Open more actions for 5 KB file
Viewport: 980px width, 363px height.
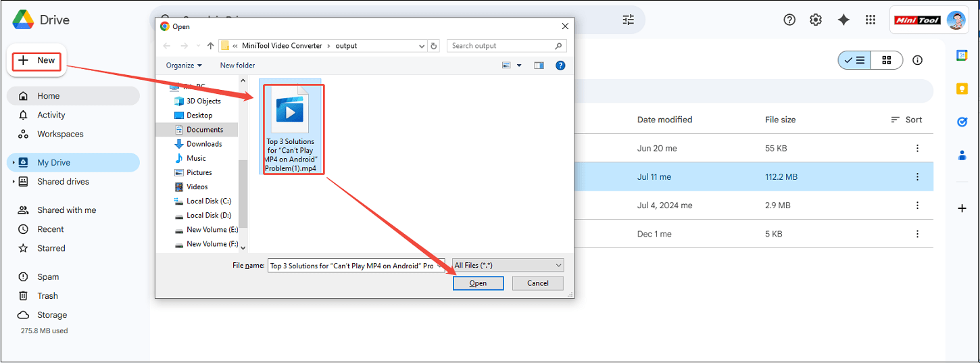click(x=917, y=234)
